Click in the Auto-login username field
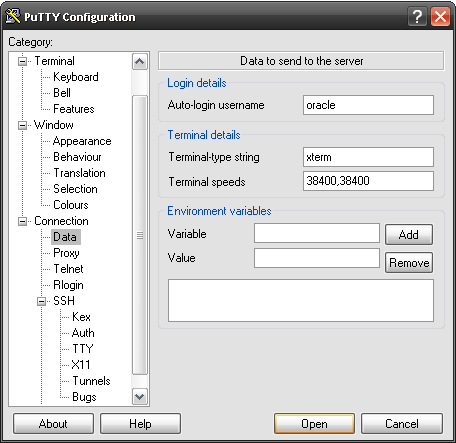456x443 pixels. pyautogui.click(x=368, y=105)
